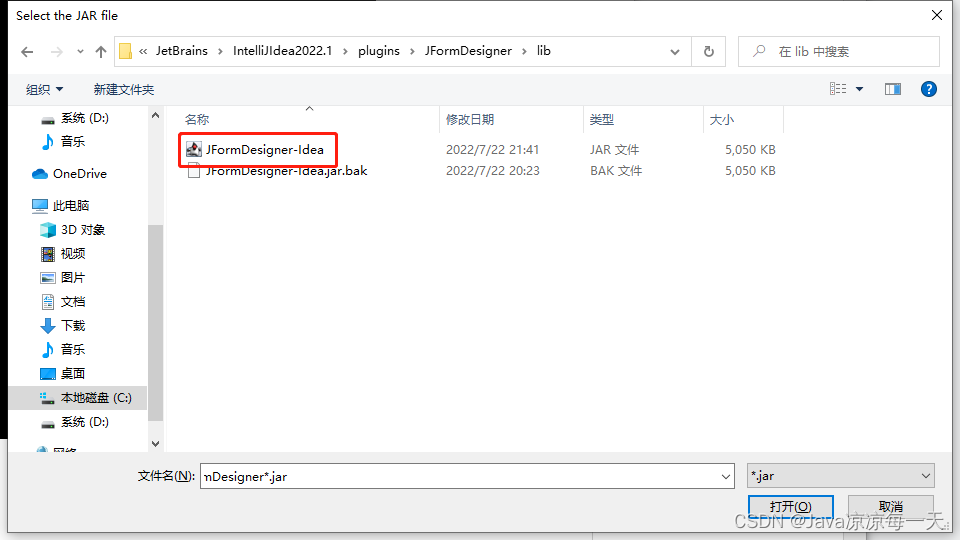The width and height of the screenshot is (960, 540).
Task: Click the .bak file blank page icon
Action: point(194,171)
